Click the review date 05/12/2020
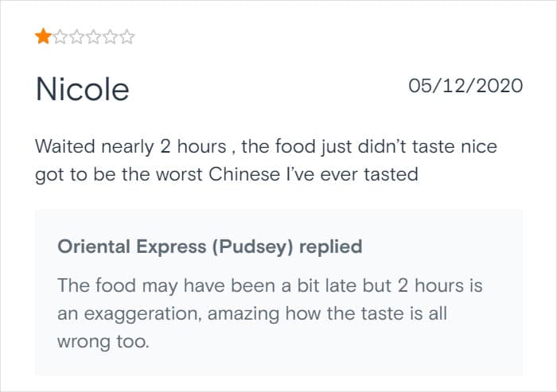Image resolution: width=557 pixels, height=392 pixels. click(465, 86)
